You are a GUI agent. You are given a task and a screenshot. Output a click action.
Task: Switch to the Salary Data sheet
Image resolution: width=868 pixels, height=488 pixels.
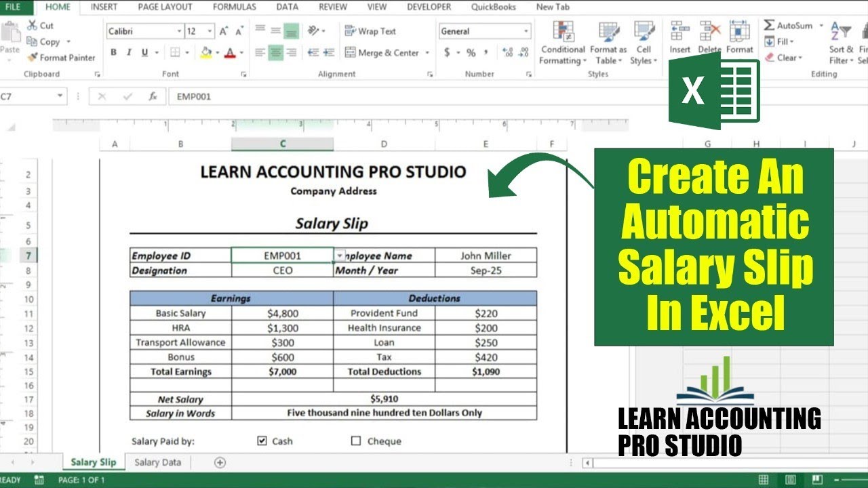tap(157, 462)
